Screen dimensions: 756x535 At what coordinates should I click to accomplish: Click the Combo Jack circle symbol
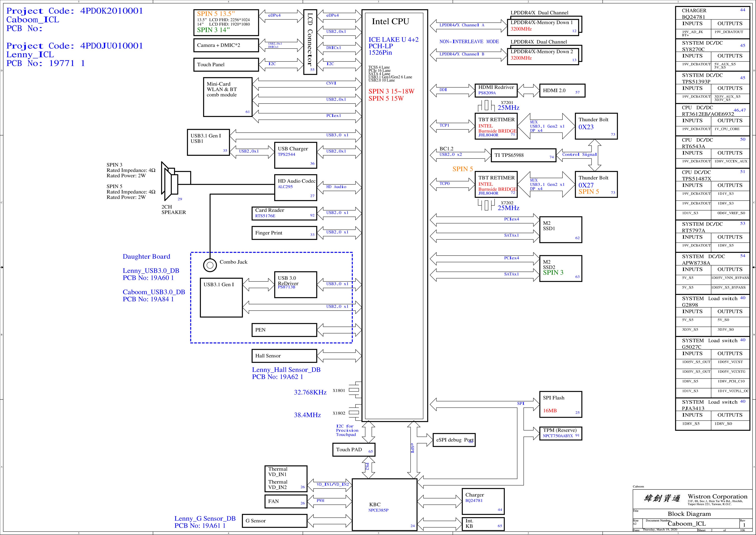point(210,265)
